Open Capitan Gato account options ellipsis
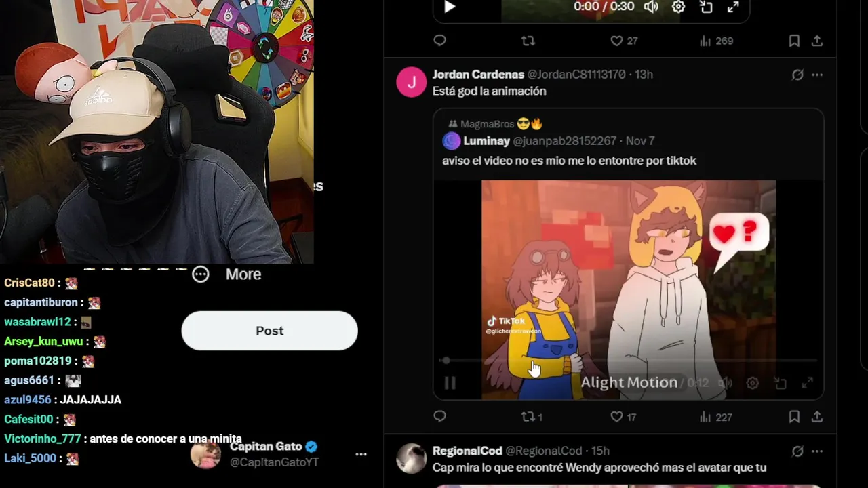 click(x=361, y=454)
